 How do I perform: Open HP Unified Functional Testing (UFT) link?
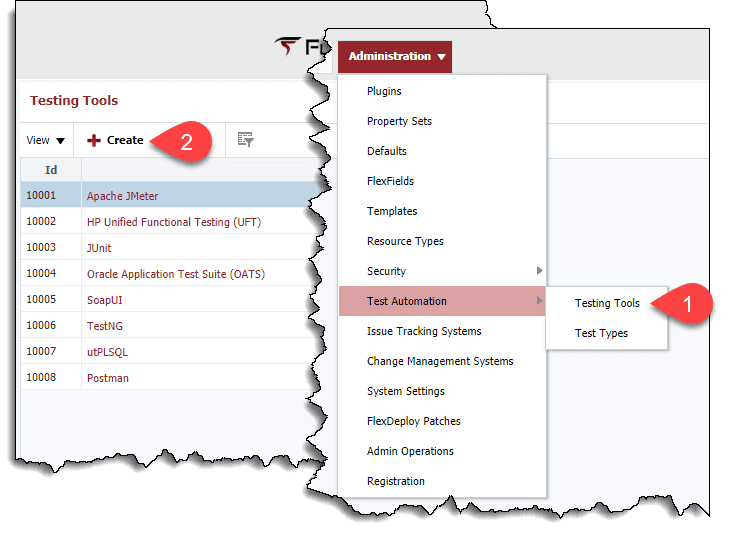[x=174, y=222]
